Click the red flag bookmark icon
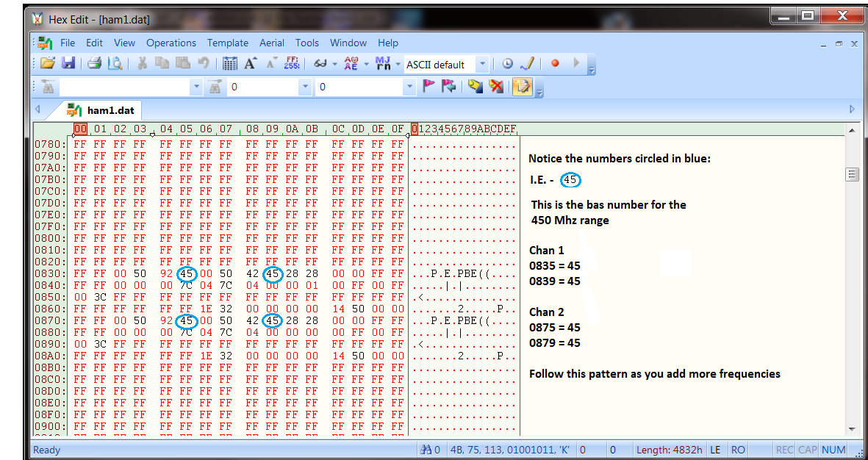 tap(428, 87)
